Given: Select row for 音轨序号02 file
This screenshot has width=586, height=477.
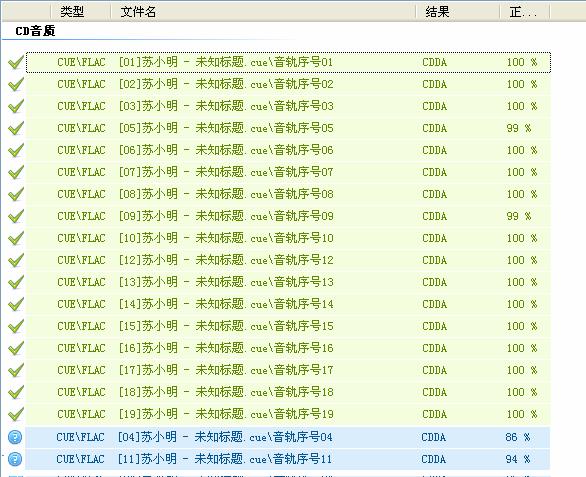Looking at the screenshot, I should click(288, 84).
